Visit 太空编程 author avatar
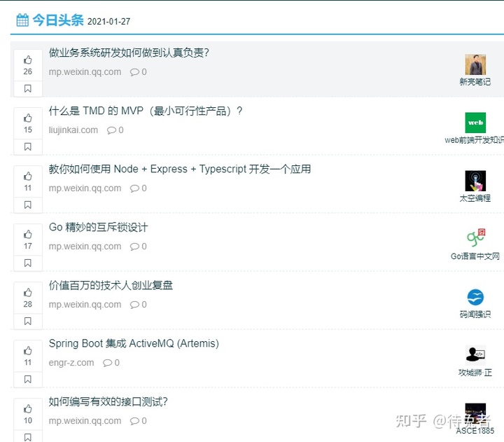This screenshot has width=504, height=442. (475, 181)
